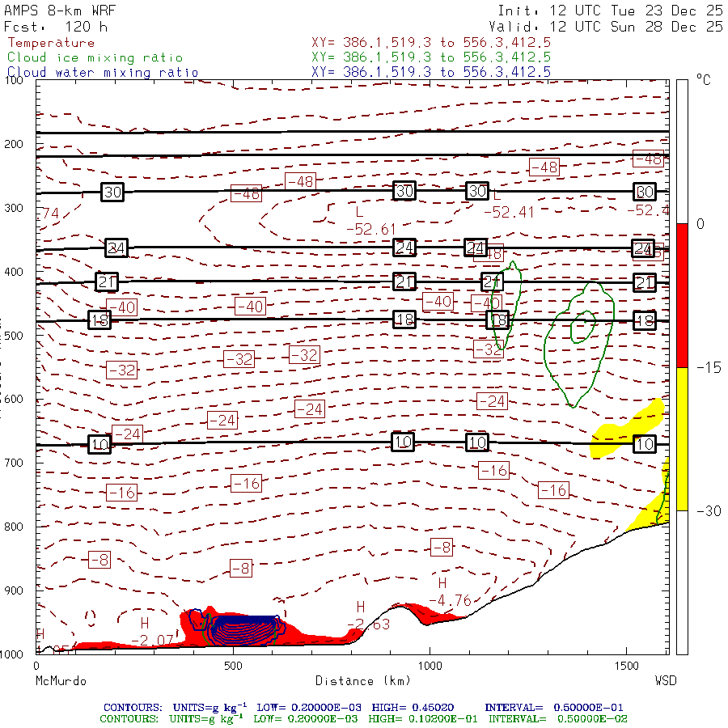This screenshot has height=728, width=728.
Task: Click the 'H -4.76' temperature maximum label
Action: point(450,593)
